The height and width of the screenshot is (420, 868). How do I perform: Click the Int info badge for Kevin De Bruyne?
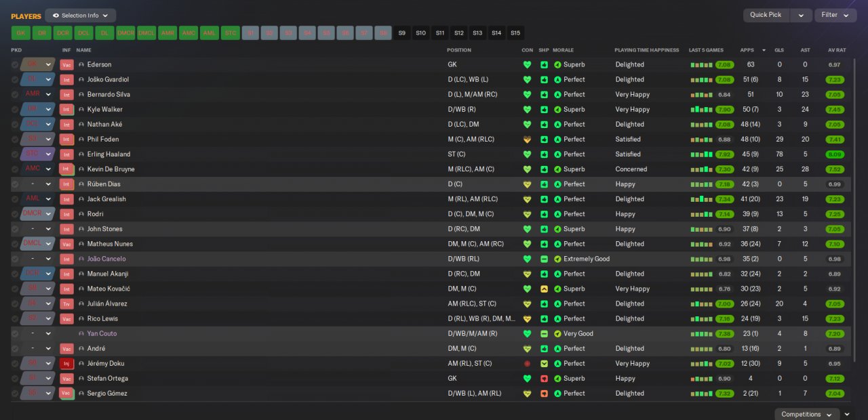[x=66, y=169]
